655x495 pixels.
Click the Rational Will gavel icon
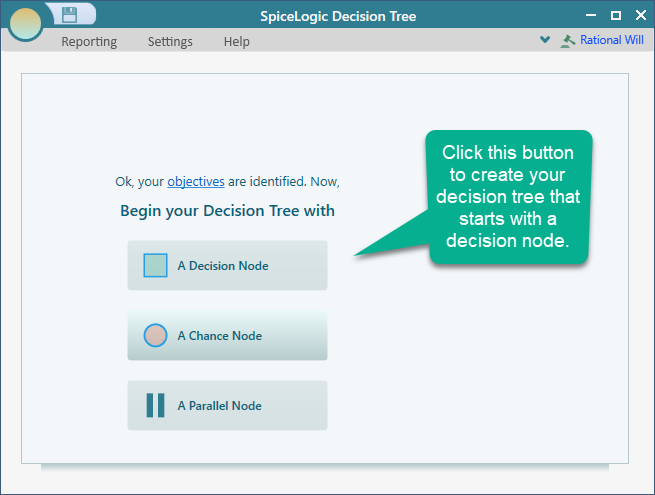click(x=568, y=41)
